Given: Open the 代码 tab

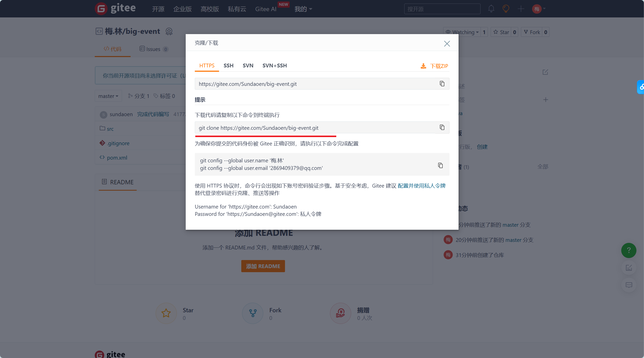Looking at the screenshot, I should pos(113,49).
